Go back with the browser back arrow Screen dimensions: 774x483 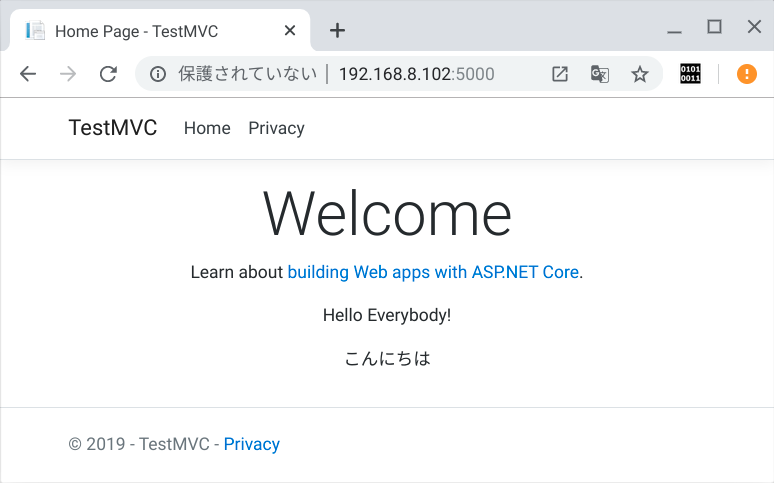tap(28, 74)
